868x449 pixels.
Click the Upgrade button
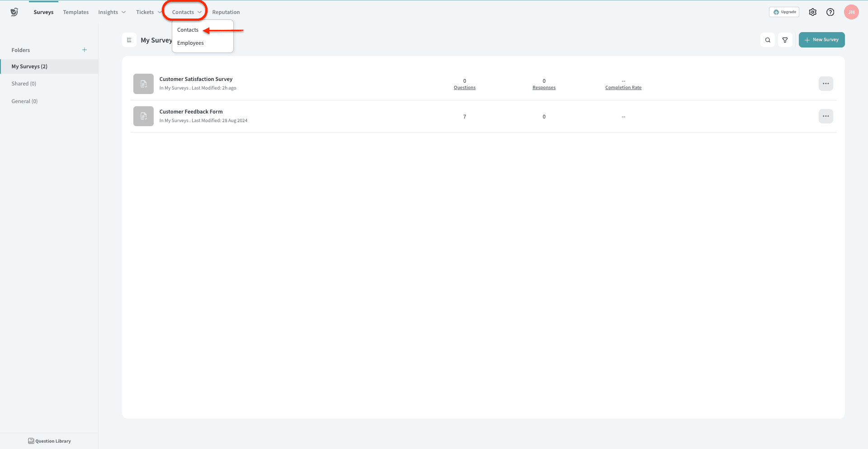(x=784, y=12)
